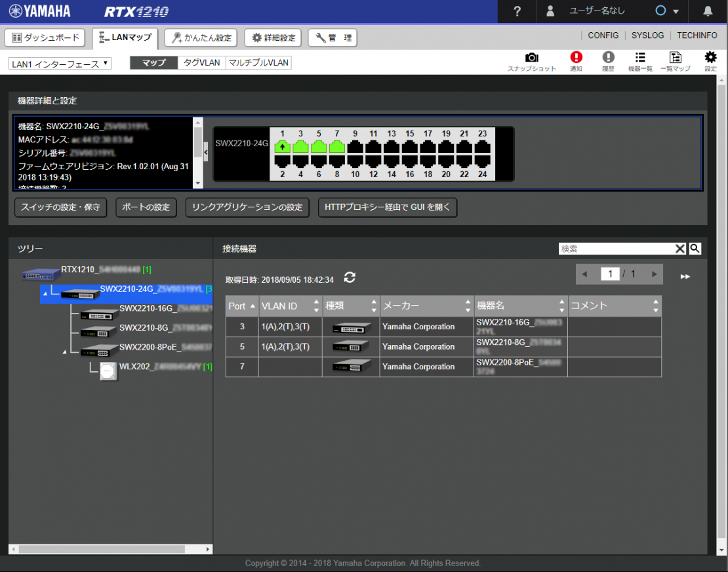The width and height of the screenshot is (728, 572).
Task: Collapse the device details text panel
Action: point(205,151)
